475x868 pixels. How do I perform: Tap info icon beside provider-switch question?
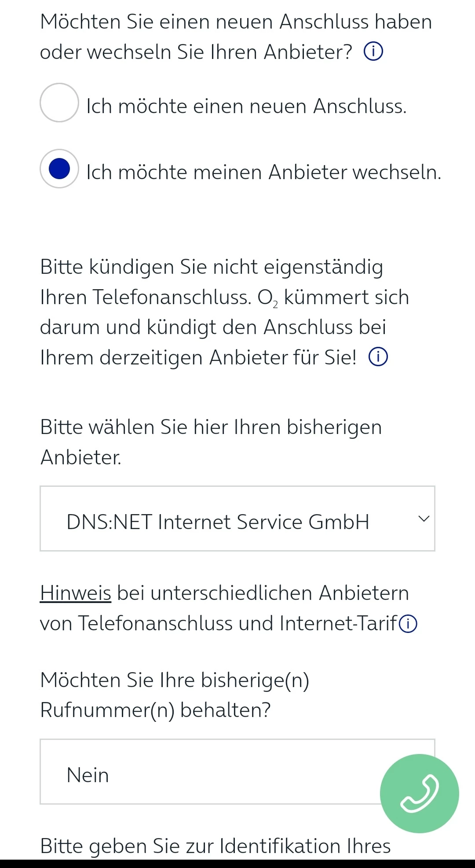373,52
